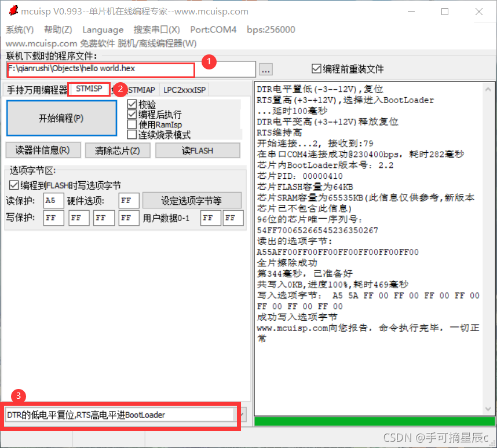The image size is (497, 448).
Task: Switch to the STMISP tab
Action: [x=89, y=89]
